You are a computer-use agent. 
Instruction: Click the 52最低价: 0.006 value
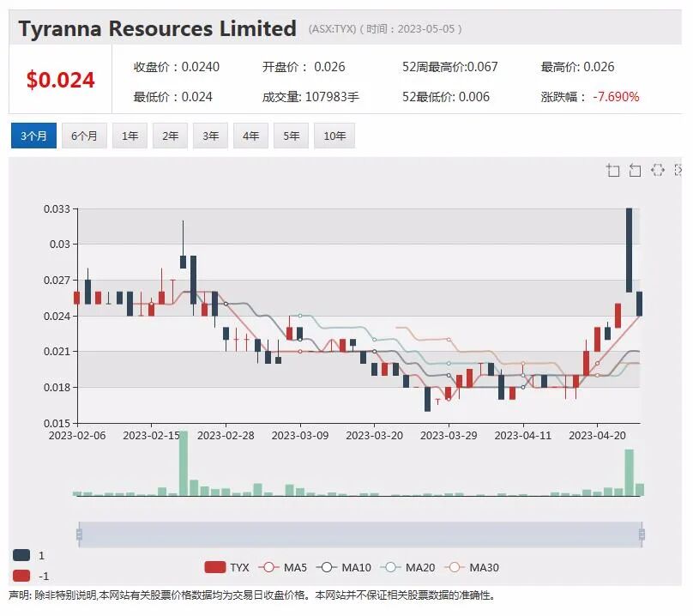coord(446,97)
